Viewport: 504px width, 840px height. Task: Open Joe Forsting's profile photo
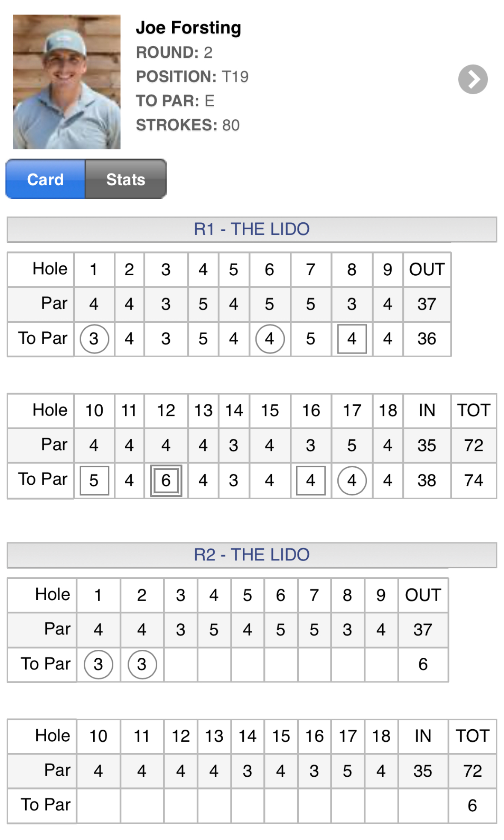coord(67,82)
